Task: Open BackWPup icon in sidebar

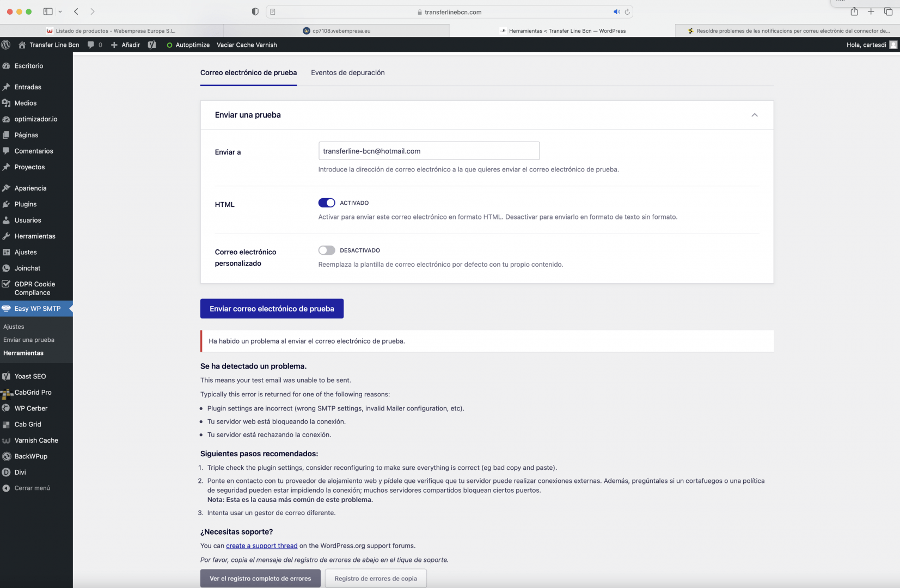Action: (x=7, y=456)
